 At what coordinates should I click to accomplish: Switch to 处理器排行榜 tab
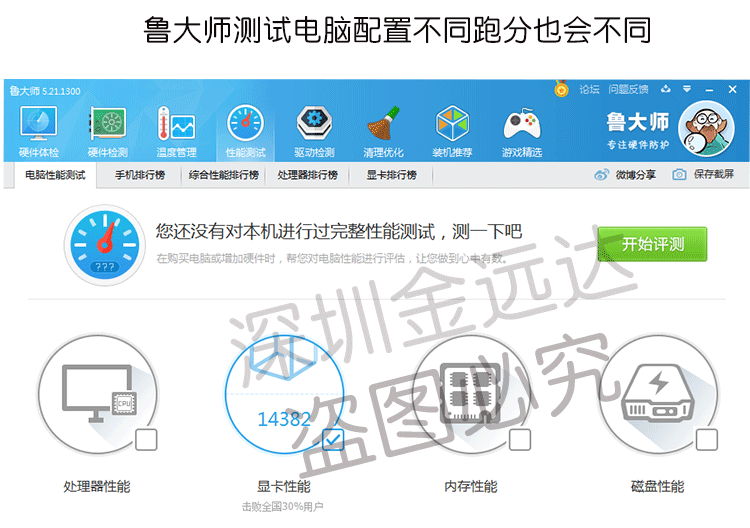(x=308, y=175)
